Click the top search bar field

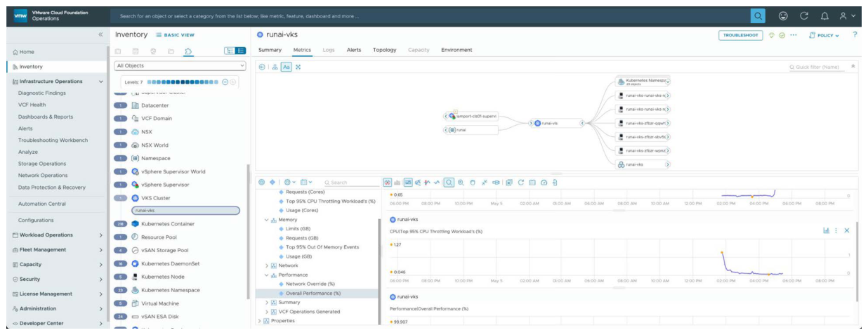click(x=430, y=15)
